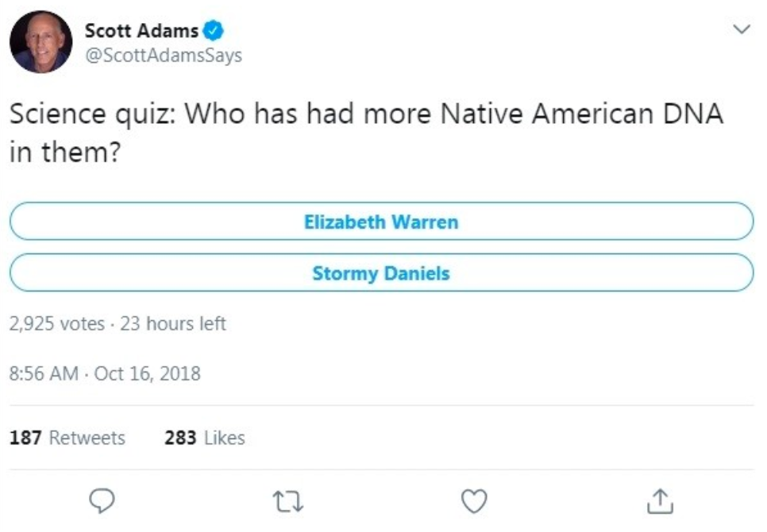
Task: Click the words "Science quiz:" in tweet
Action: coord(93,114)
